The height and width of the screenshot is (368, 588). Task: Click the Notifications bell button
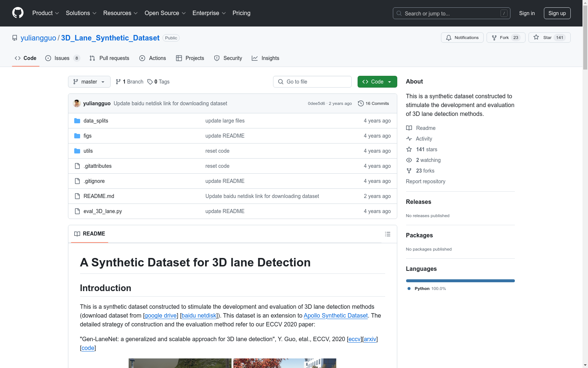coord(462,38)
